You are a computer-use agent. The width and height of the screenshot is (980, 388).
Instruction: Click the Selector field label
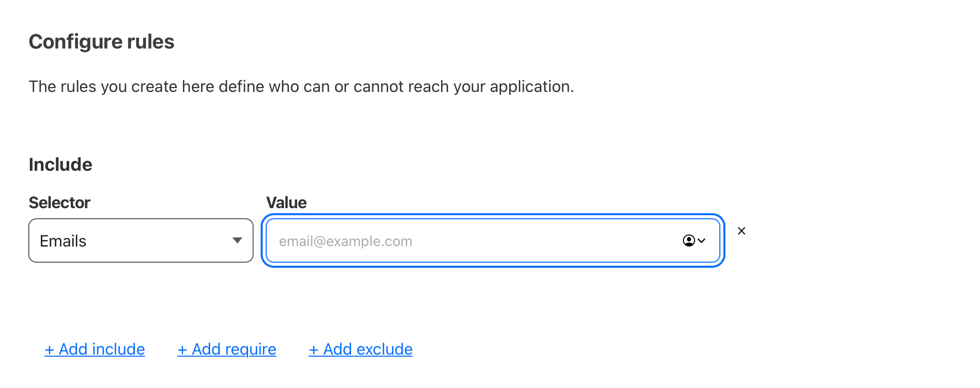point(60,203)
